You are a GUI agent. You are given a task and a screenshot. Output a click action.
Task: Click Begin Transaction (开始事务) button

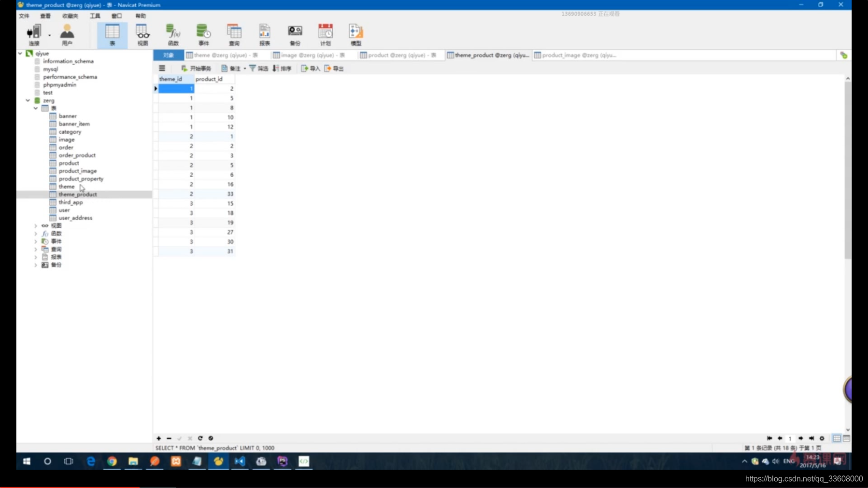tap(196, 69)
